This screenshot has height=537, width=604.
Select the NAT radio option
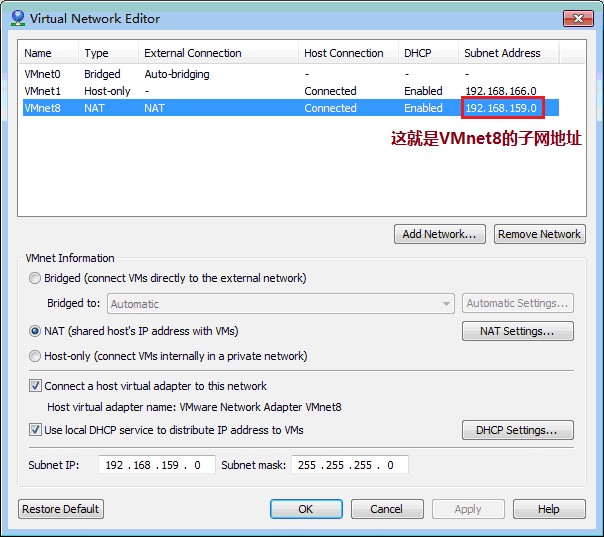[36, 331]
